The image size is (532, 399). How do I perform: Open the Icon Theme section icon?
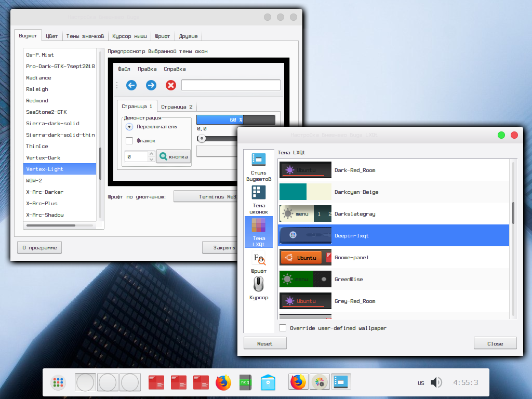pos(259,192)
